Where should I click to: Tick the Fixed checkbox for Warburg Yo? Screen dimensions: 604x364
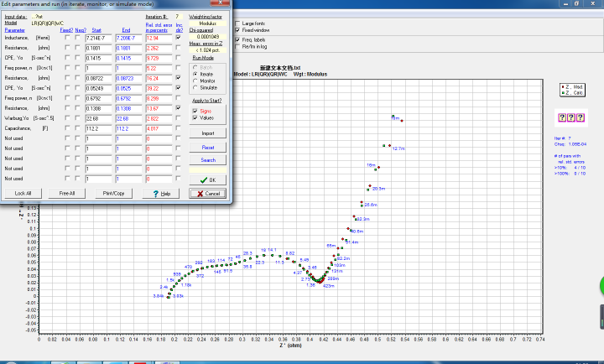pyautogui.click(x=66, y=117)
